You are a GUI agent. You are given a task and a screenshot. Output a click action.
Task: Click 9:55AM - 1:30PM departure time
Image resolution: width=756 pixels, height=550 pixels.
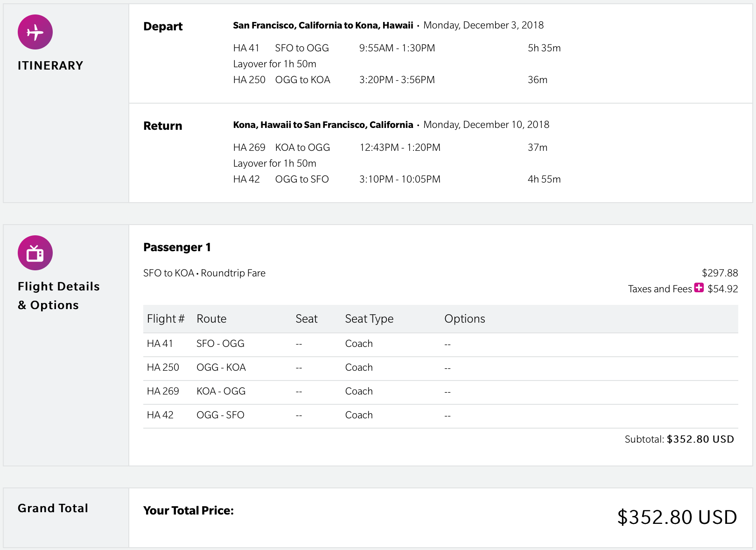coord(397,48)
